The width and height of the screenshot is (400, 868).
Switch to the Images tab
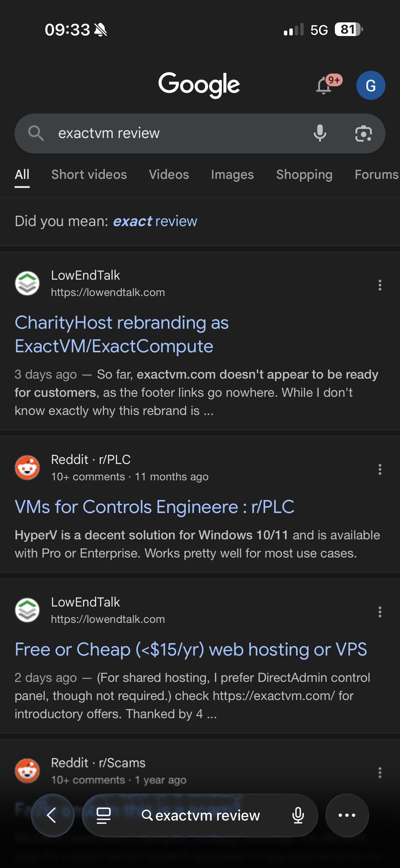click(x=232, y=175)
